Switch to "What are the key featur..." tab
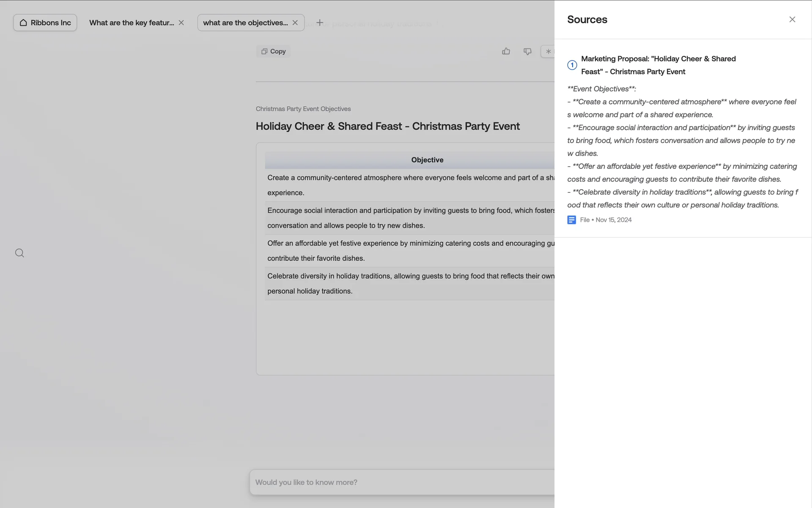Viewport: 812px width, 508px height. tap(131, 22)
